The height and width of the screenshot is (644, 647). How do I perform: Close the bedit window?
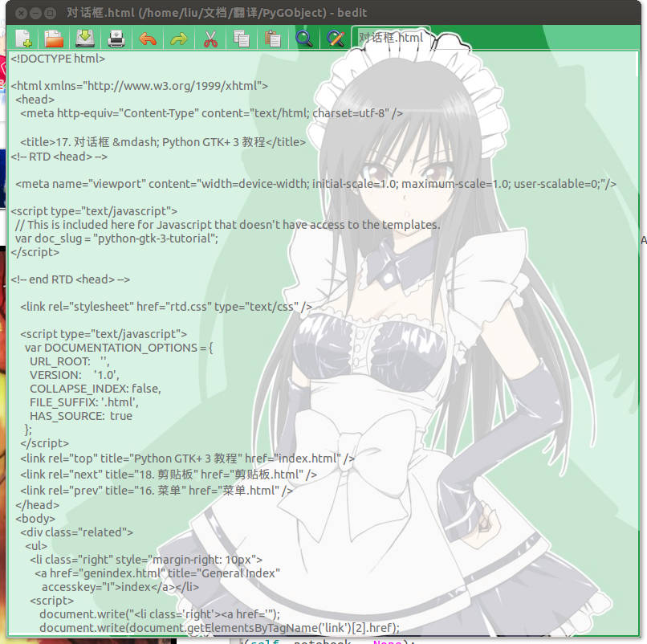pyautogui.click(x=22, y=13)
